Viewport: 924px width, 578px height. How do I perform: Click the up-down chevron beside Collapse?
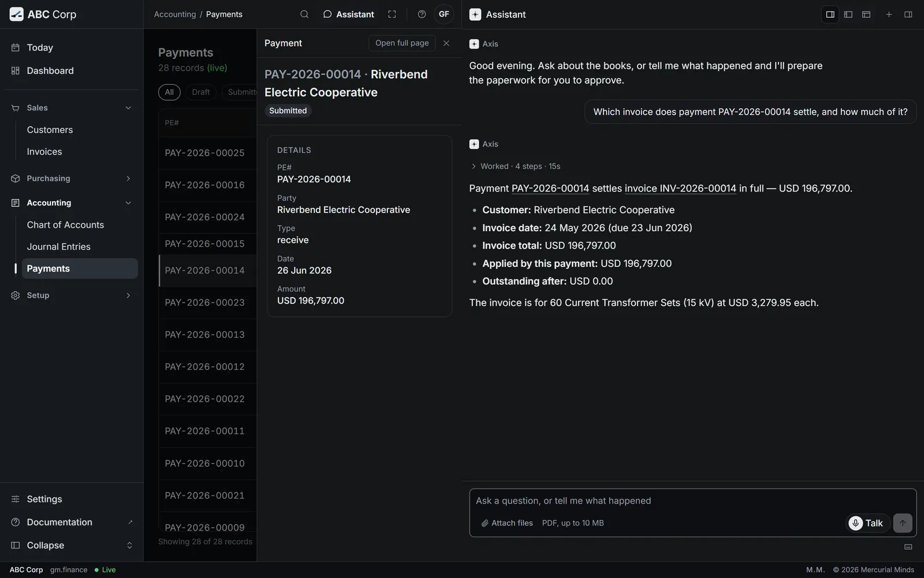pos(129,546)
